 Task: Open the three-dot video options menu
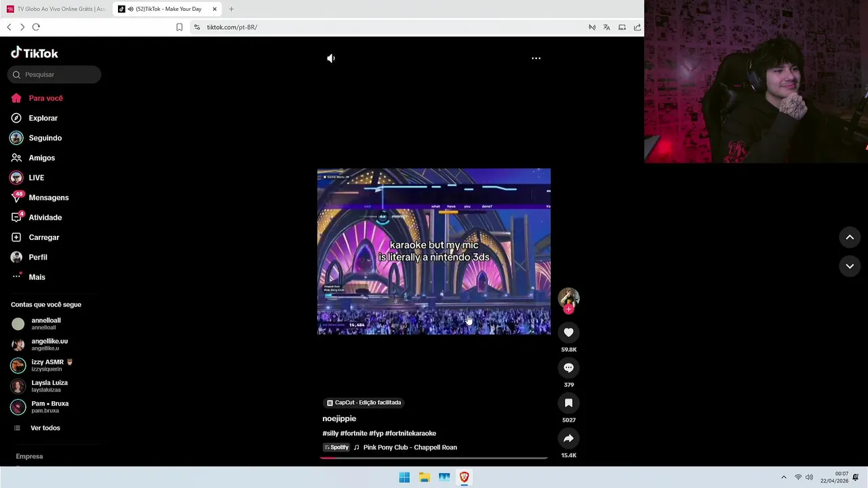pyautogui.click(x=536, y=58)
